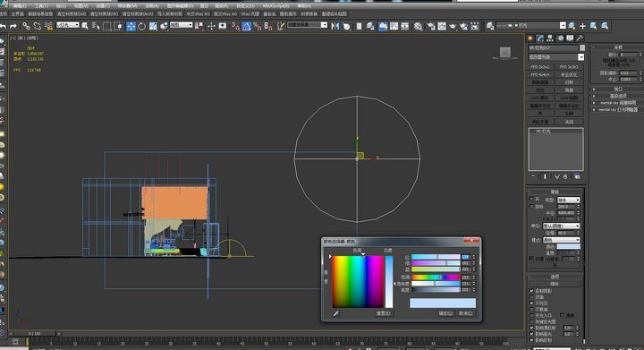Viewport: 644px width, 350px height.
Task: Click the FFD 2x2x2 modifier button
Action: click(539, 67)
